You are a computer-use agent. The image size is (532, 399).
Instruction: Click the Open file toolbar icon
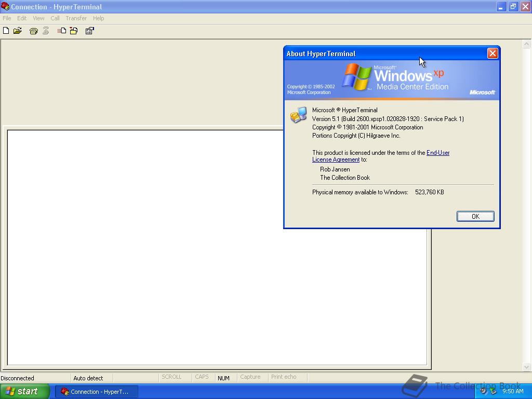pyautogui.click(x=18, y=31)
